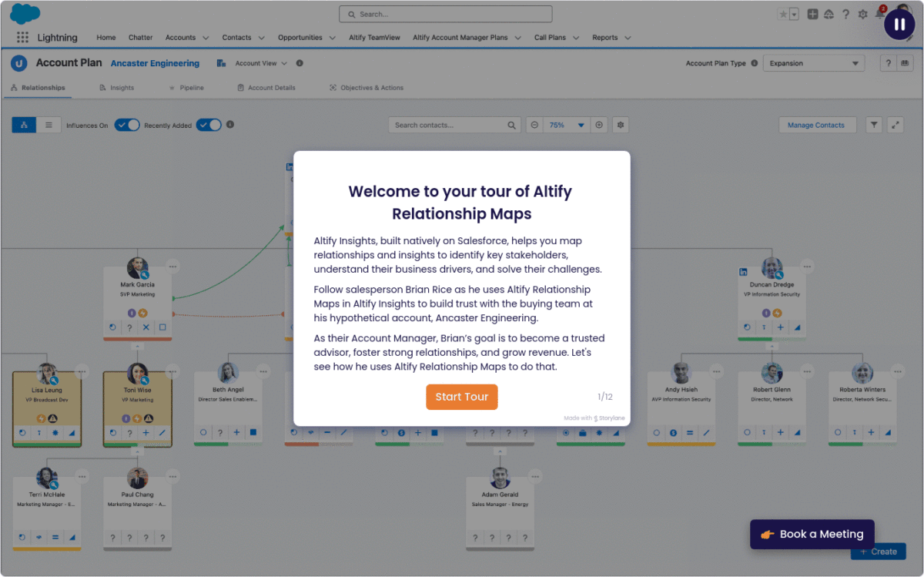The image size is (924, 577).
Task: Click the zoom out minus icon
Action: [534, 125]
